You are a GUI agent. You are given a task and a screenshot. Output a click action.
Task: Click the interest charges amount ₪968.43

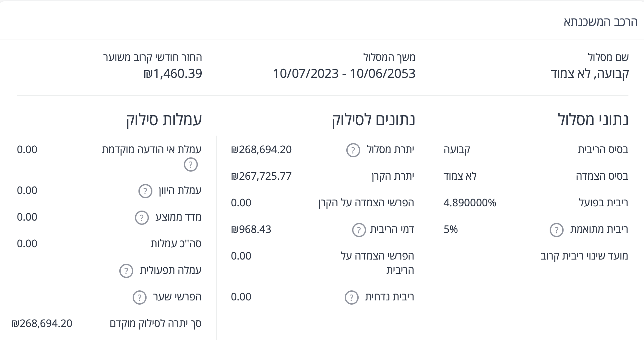point(251,229)
